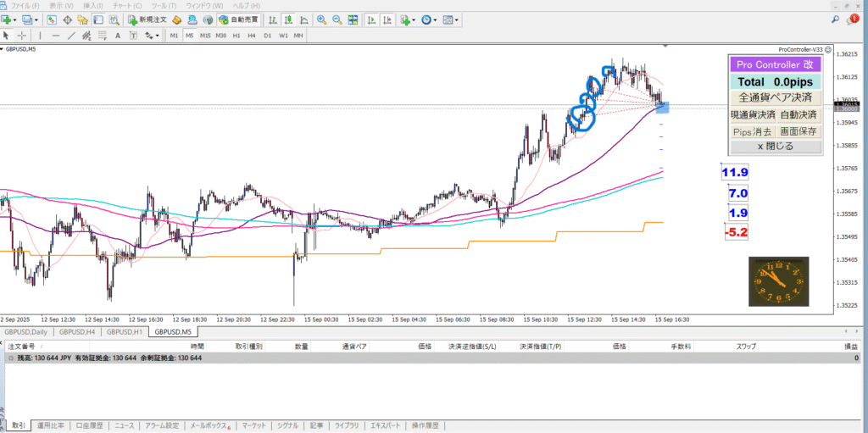Open the tile windows icon
Image resolution: width=868 pixels, height=433 pixels.
tap(352, 19)
